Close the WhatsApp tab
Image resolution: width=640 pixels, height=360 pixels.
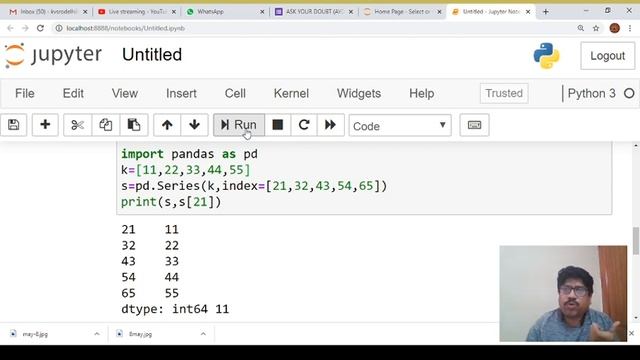point(262,12)
